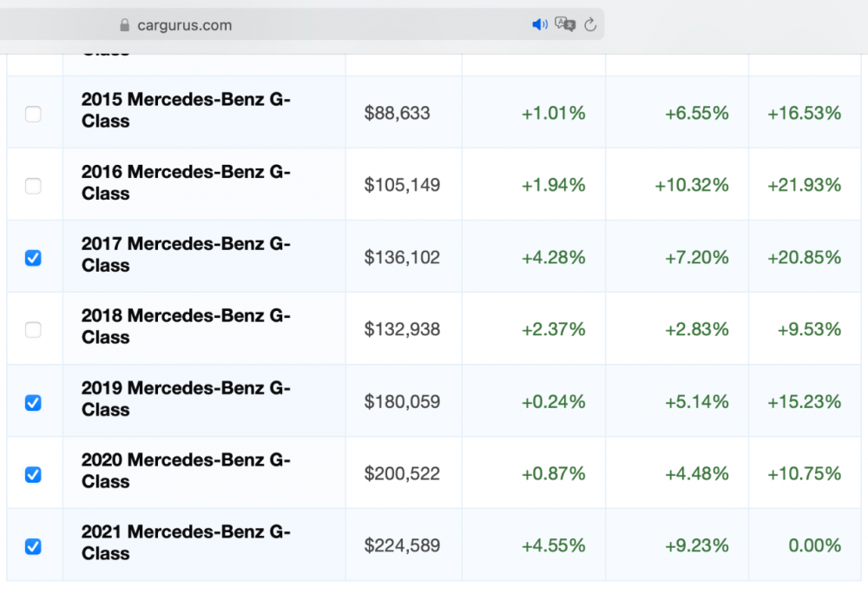Untick the 2020 Mercedes-Benz G-Class checkbox
This screenshot has width=868, height=607.
tap(33, 474)
